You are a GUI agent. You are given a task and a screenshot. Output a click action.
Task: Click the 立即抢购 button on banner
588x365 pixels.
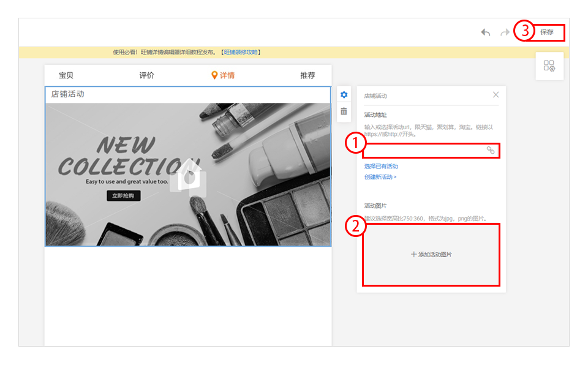(124, 196)
